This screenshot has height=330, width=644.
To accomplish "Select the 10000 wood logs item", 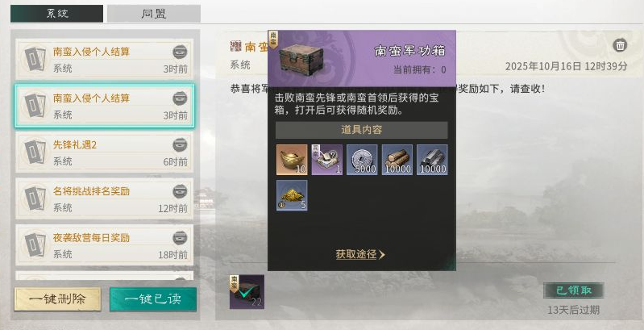I will (x=397, y=160).
